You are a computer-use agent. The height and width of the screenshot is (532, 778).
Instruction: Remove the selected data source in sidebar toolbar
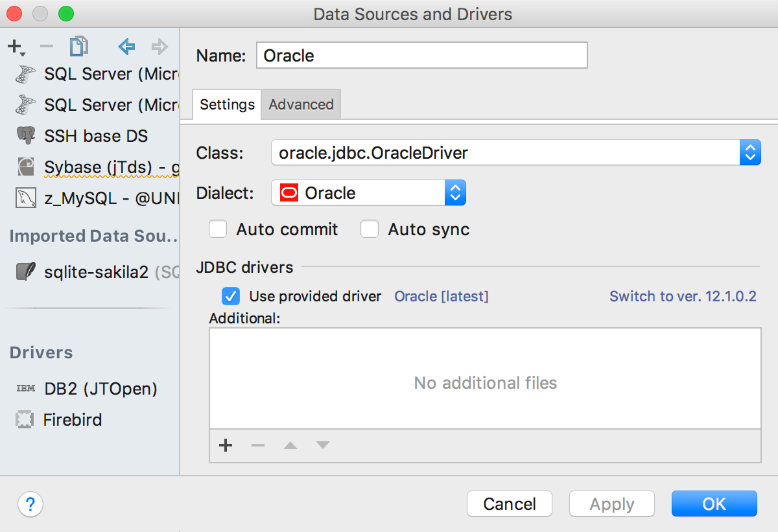(x=47, y=47)
